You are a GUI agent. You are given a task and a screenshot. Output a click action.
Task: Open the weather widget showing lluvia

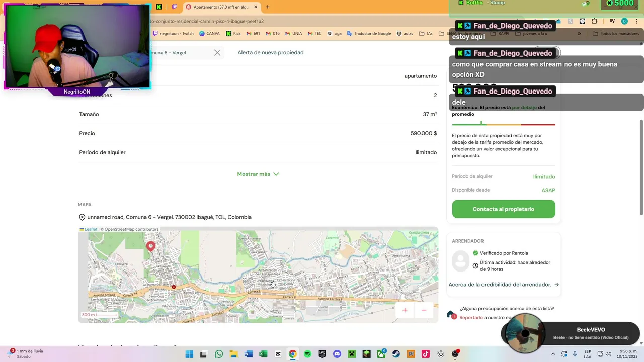(25, 354)
